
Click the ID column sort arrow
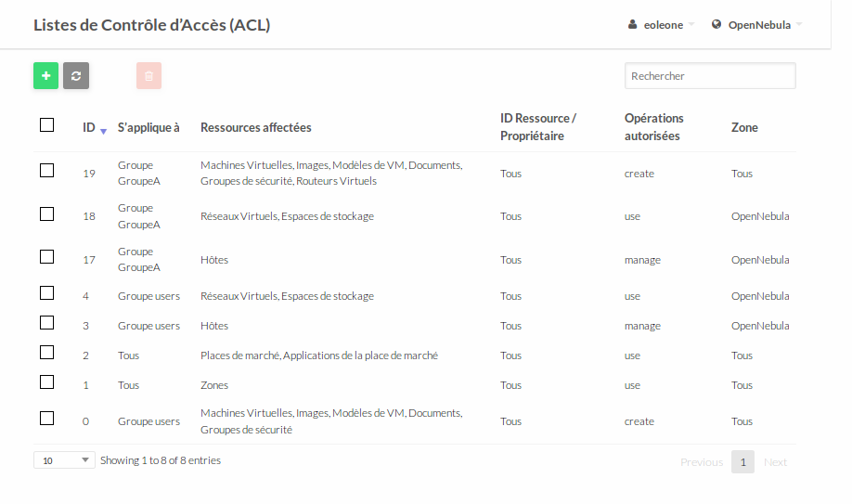(x=103, y=131)
